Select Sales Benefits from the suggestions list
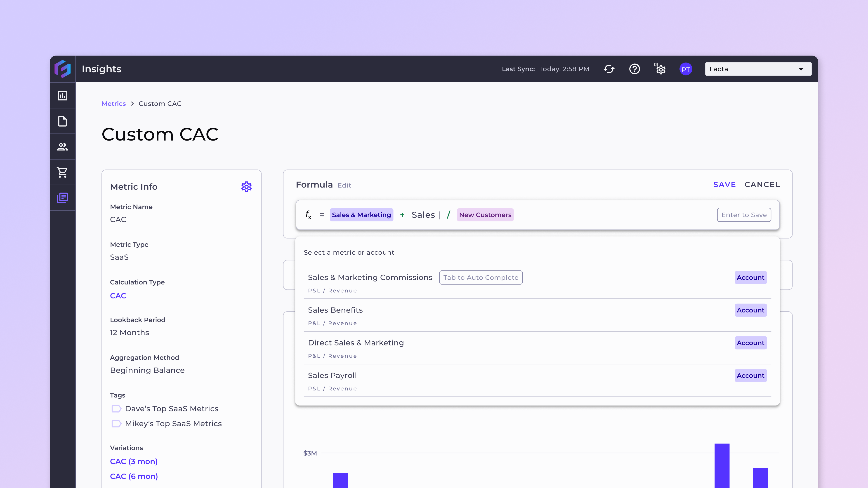The image size is (868, 488). [336, 310]
